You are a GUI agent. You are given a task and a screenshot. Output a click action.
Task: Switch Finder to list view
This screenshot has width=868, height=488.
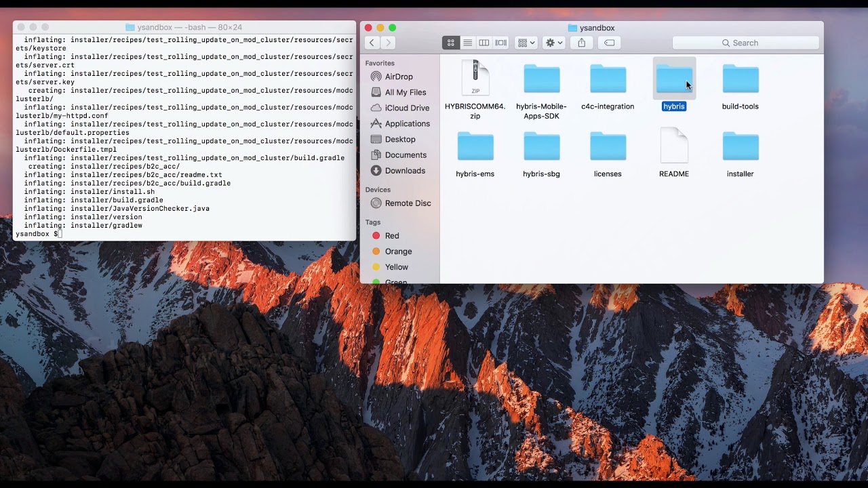coord(467,43)
